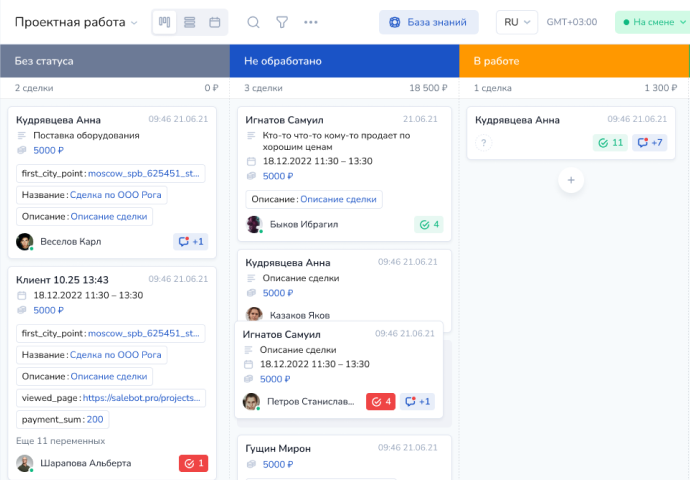
Task: Open first card's moscow_spb first_city_point link
Action: click(143, 173)
